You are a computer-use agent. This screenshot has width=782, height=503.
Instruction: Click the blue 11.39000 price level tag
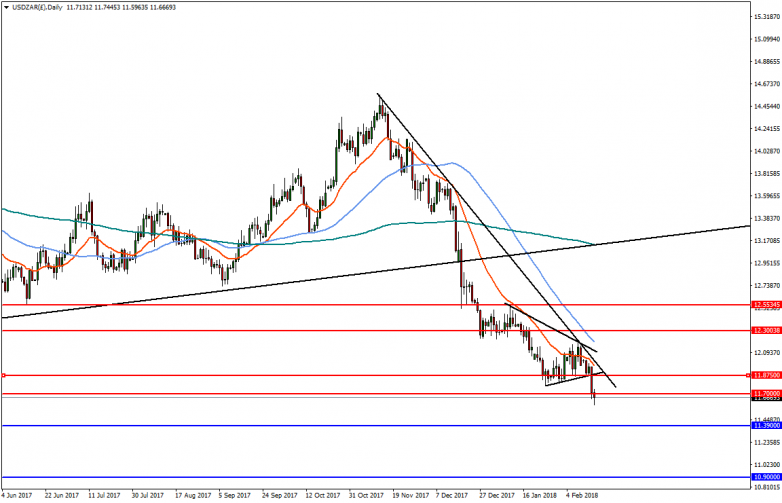point(766,425)
